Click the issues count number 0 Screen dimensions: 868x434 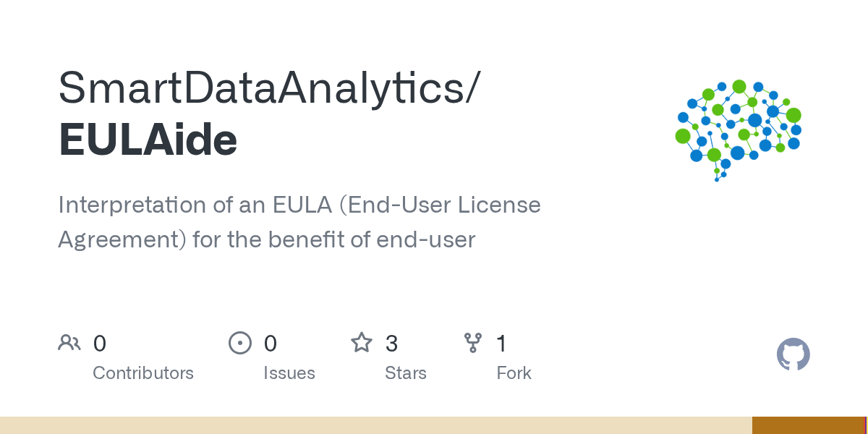pos(271,343)
